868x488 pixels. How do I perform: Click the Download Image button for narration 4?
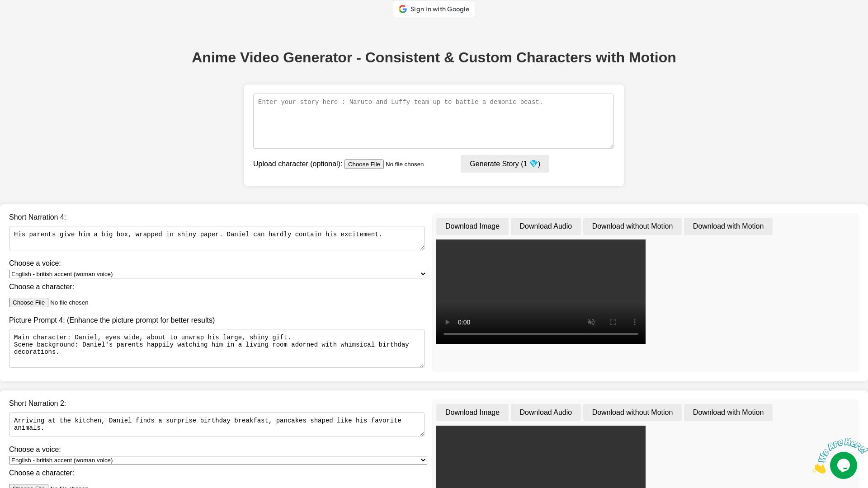tap(472, 226)
